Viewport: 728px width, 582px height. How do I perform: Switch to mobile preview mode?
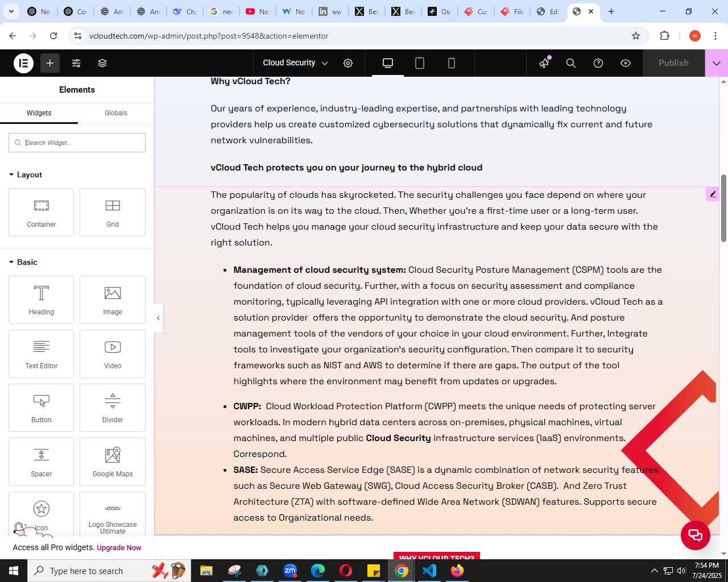point(452,63)
